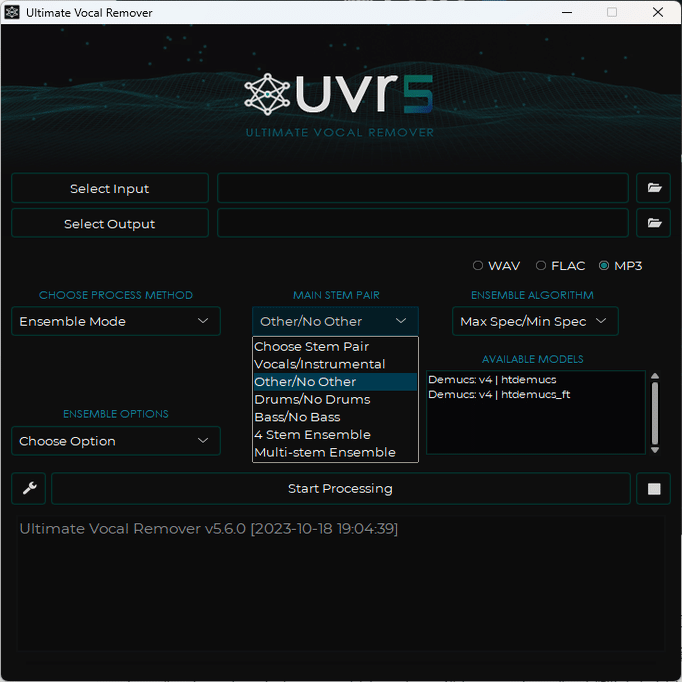682x682 pixels.
Task: Choose Drums/No Drums stem pair
Action: point(335,399)
